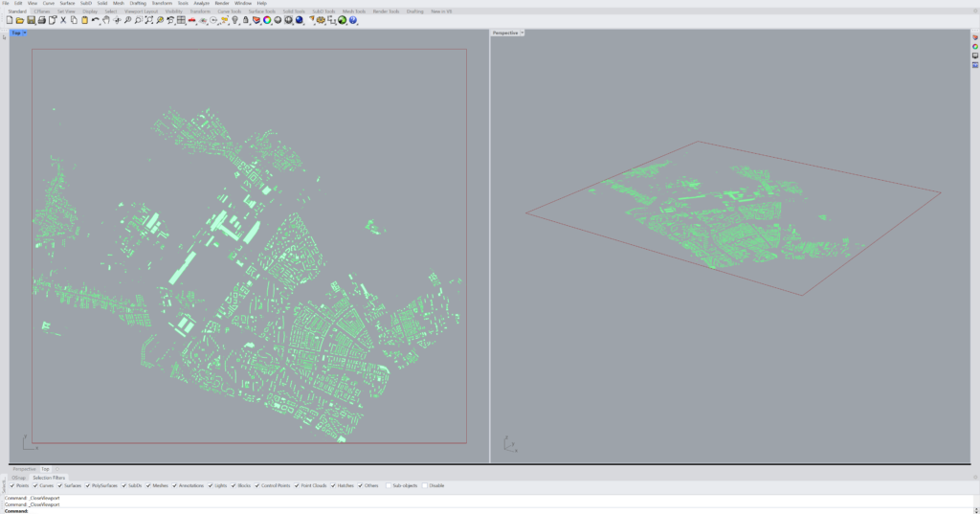The height and width of the screenshot is (514, 980).
Task: Uncheck the Curves selection filter
Action: click(x=35, y=485)
